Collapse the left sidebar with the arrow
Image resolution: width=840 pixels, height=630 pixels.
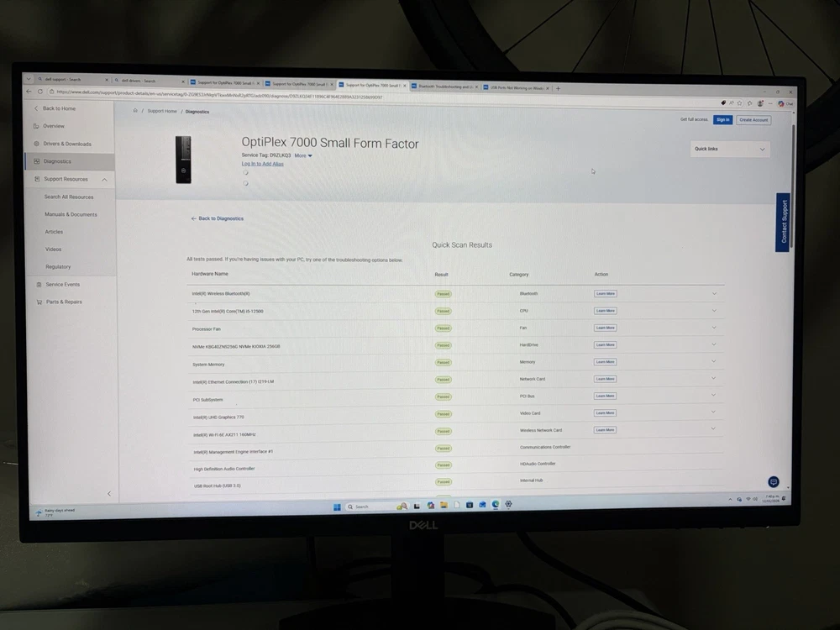coord(108,493)
